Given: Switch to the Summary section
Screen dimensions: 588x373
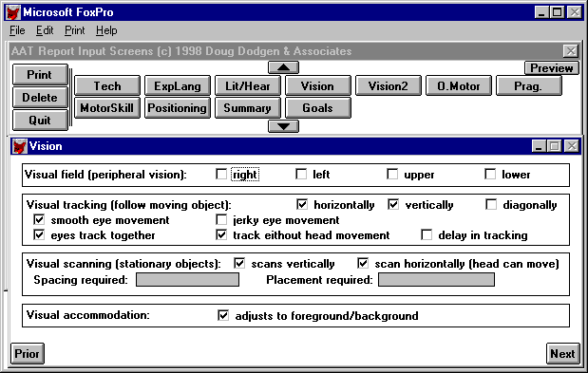Looking at the screenshot, I should coord(248,108).
